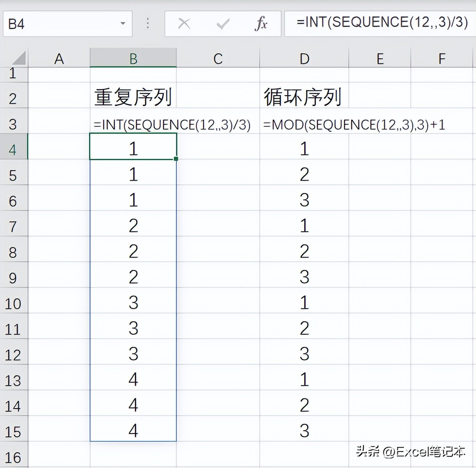Click cell D4 containing value 1
The height and width of the screenshot is (468, 476).
(x=304, y=149)
